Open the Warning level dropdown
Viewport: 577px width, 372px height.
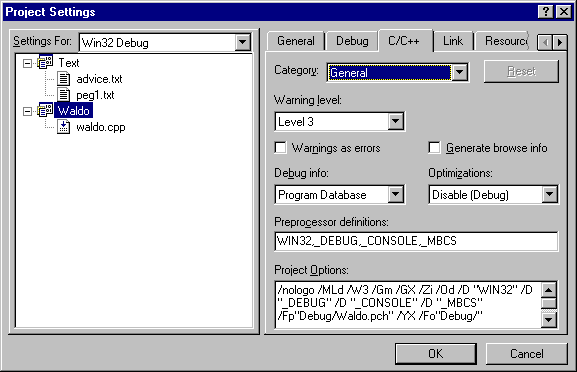pos(396,121)
